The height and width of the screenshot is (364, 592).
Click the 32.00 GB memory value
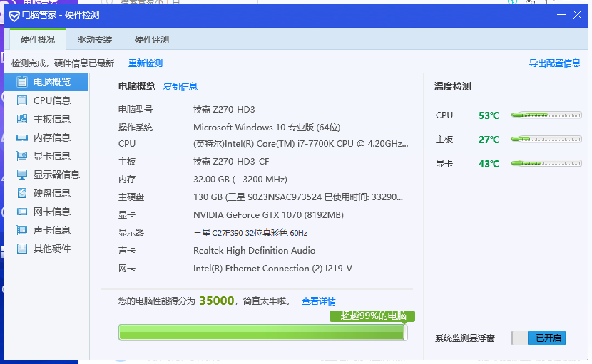[240, 180]
